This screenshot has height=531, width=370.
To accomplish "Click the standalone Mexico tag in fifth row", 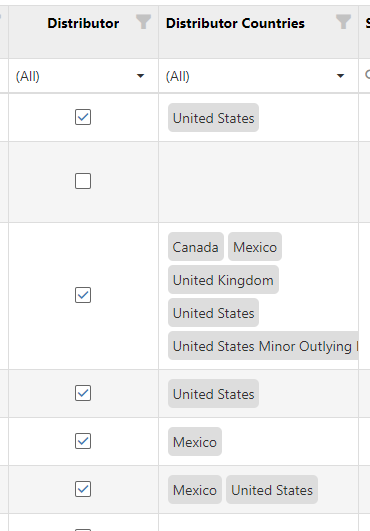I will pos(195,442).
